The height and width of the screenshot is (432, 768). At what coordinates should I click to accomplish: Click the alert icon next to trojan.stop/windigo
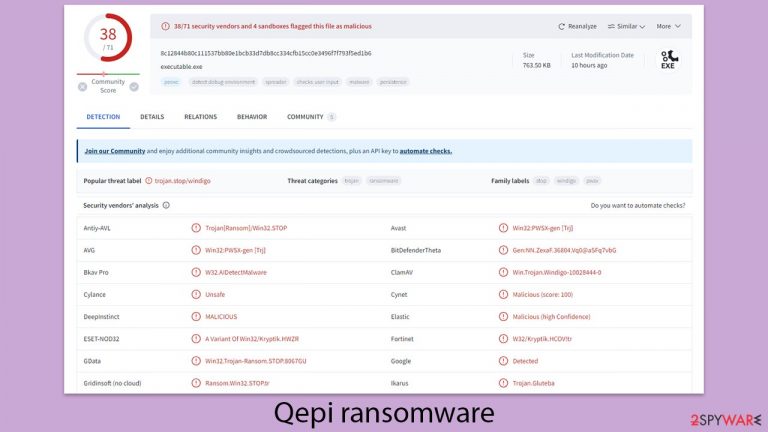coord(148,181)
